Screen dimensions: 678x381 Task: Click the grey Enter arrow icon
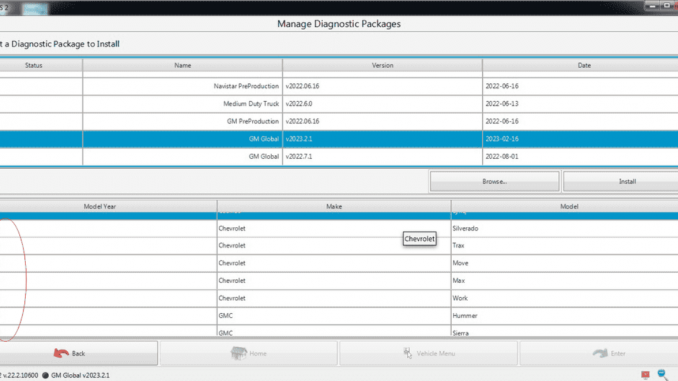point(600,353)
